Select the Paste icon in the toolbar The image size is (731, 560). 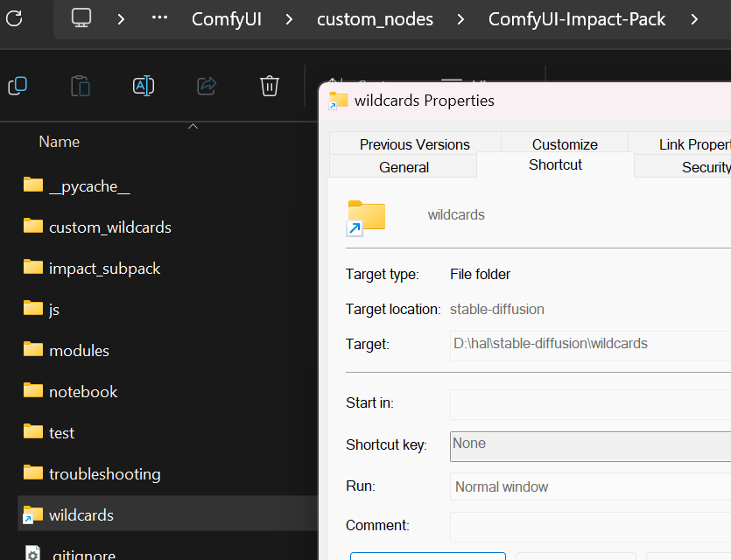point(81,86)
